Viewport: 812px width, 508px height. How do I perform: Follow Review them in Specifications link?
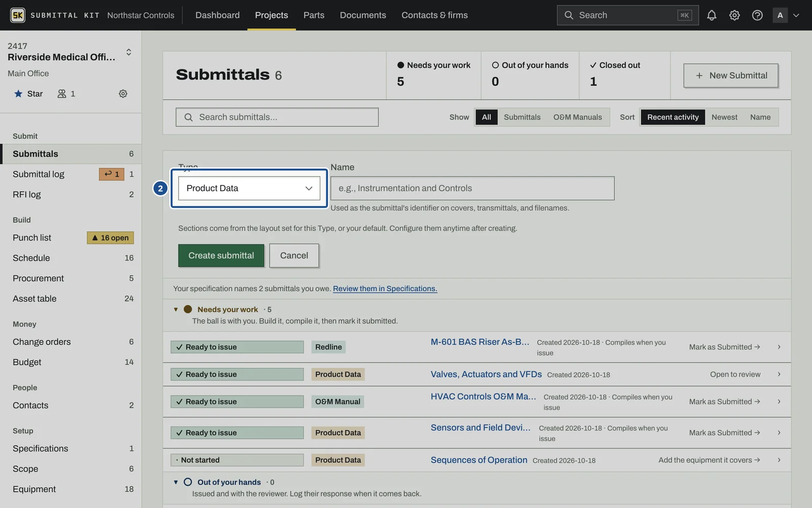pos(385,289)
